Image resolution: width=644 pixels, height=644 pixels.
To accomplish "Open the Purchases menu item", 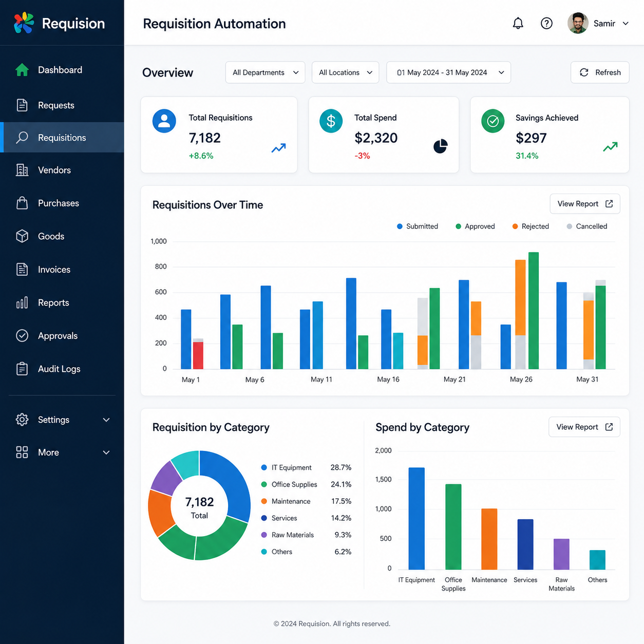I will (x=62, y=203).
